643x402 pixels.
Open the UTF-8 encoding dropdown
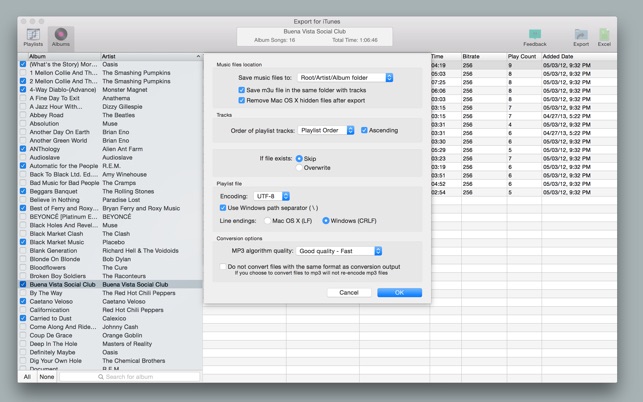(x=271, y=196)
